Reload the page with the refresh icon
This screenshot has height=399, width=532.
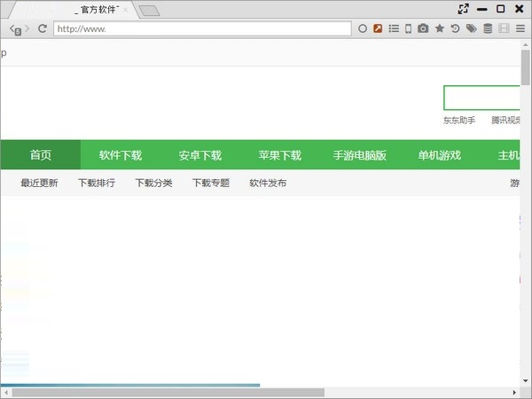click(x=42, y=28)
